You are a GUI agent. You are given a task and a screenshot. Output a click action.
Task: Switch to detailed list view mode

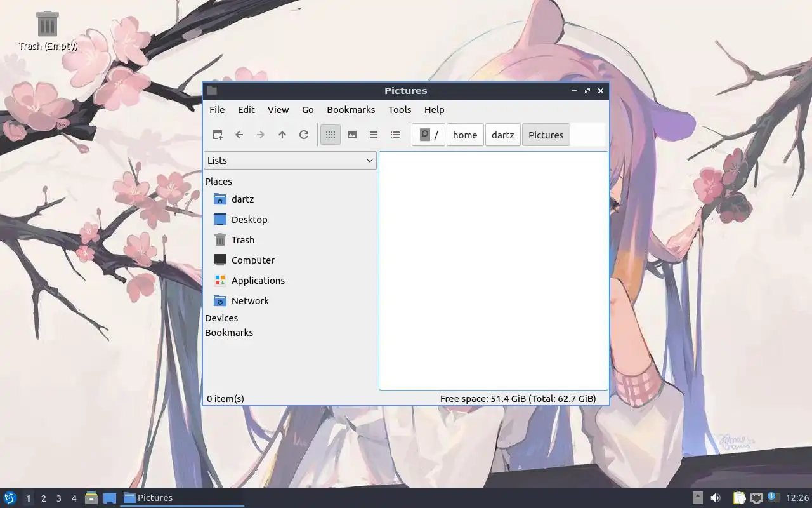point(395,135)
